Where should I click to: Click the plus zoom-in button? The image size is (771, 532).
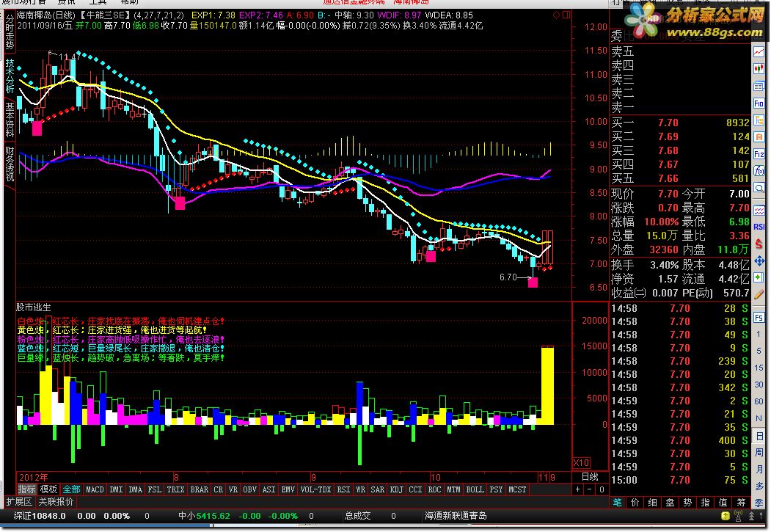pos(578,489)
